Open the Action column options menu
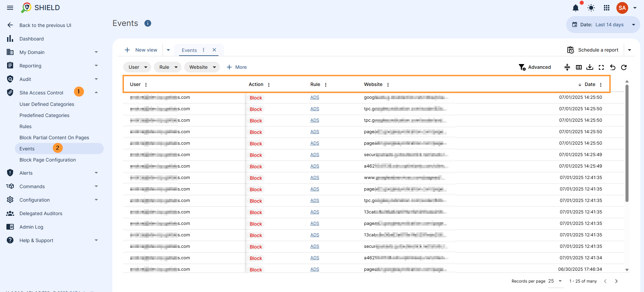The width and height of the screenshot is (644, 292). click(x=269, y=85)
